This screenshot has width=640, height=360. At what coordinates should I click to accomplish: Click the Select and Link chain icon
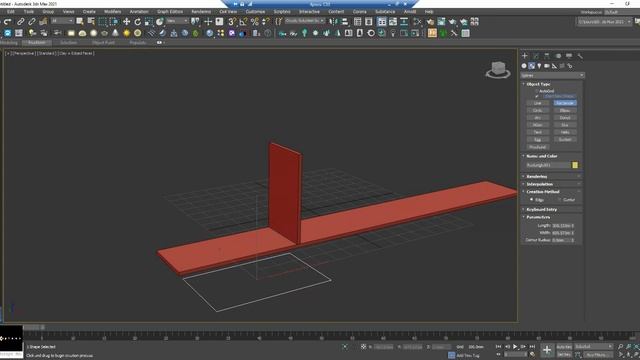click(20, 22)
